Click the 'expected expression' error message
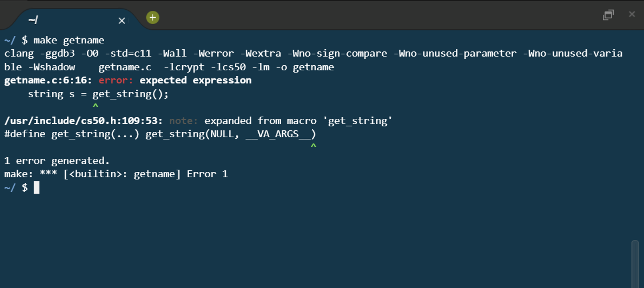Image resolution: width=644 pixels, height=288 pixels. [195, 81]
